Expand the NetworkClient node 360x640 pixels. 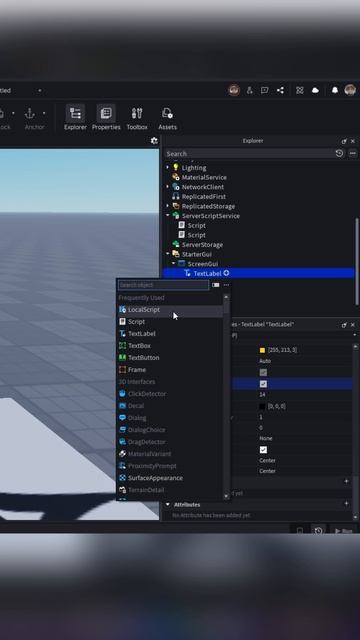tap(167, 187)
